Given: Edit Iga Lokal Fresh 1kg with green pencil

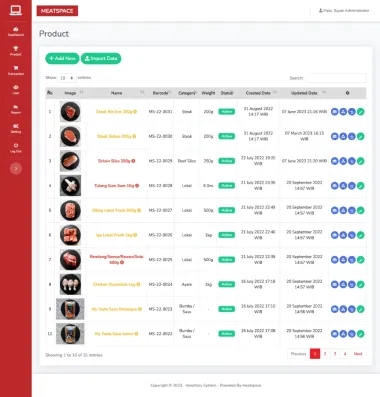Looking at the screenshot, I should coord(360,235).
